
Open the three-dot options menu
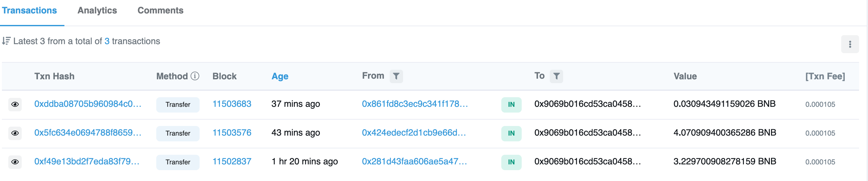(x=850, y=44)
